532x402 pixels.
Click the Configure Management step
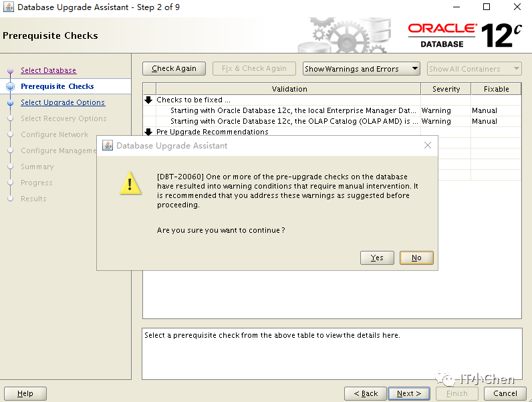click(x=58, y=150)
